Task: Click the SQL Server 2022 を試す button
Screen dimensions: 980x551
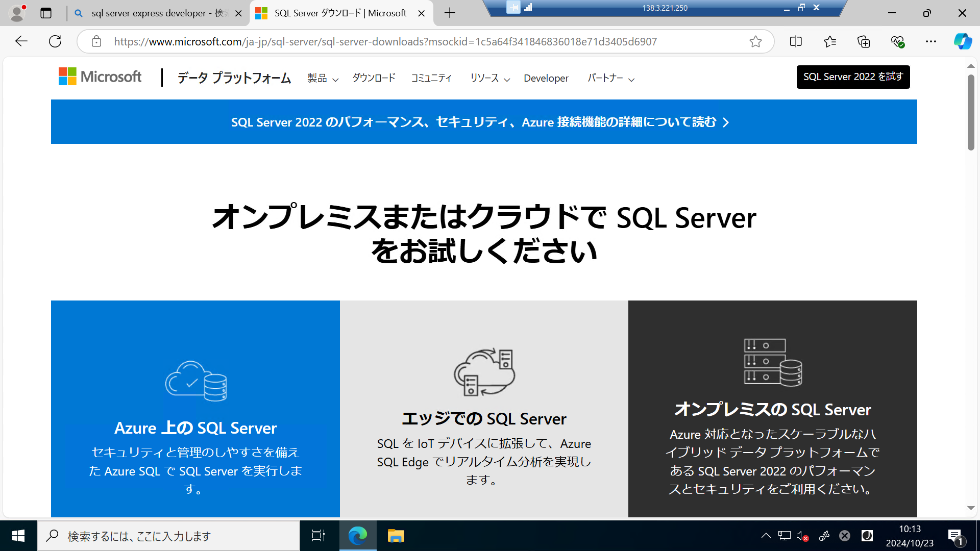Action: [853, 77]
